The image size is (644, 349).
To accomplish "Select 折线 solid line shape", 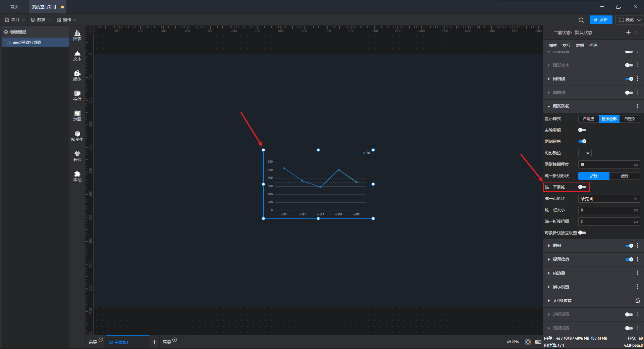I will [x=594, y=176].
